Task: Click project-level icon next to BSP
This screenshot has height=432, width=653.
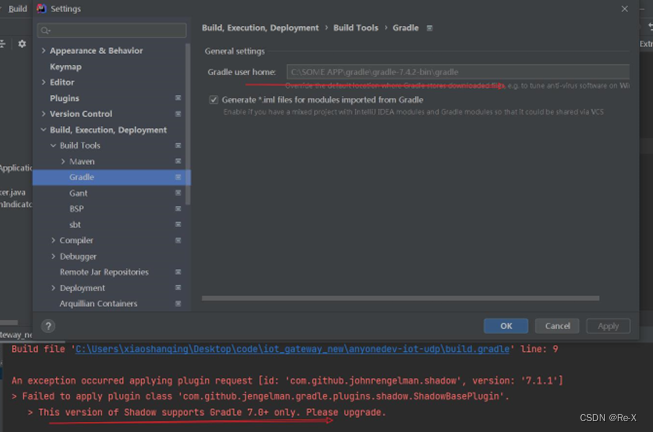Action: coord(178,209)
